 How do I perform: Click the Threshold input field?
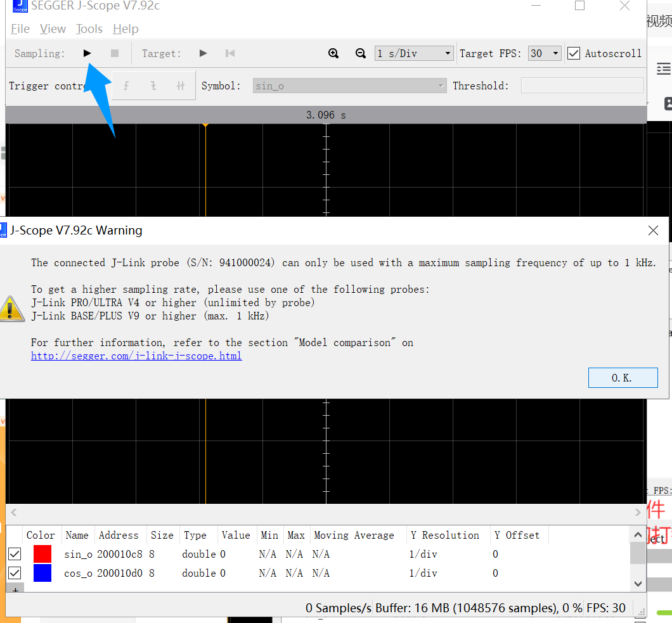click(582, 86)
